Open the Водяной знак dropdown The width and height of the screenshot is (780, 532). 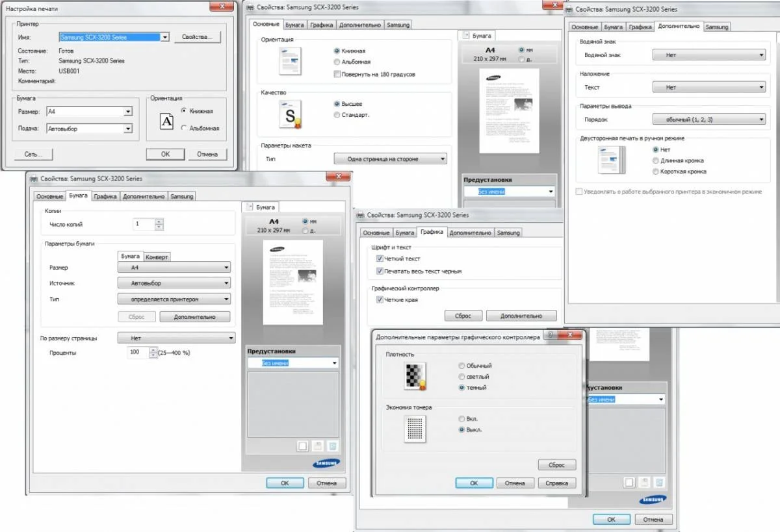coord(709,55)
